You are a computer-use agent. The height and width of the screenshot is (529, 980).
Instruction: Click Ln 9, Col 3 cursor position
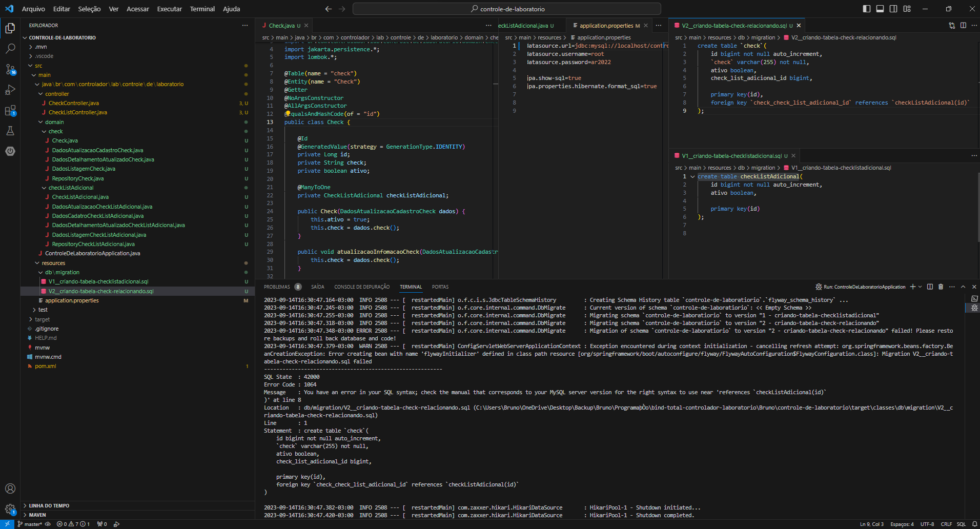tap(872, 524)
